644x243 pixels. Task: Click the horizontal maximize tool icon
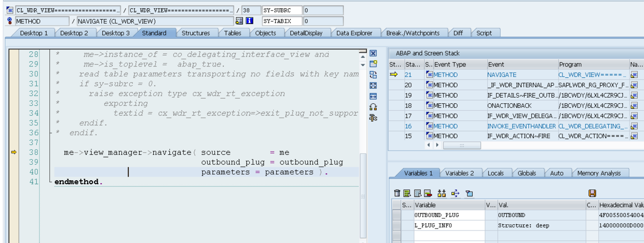click(372, 96)
